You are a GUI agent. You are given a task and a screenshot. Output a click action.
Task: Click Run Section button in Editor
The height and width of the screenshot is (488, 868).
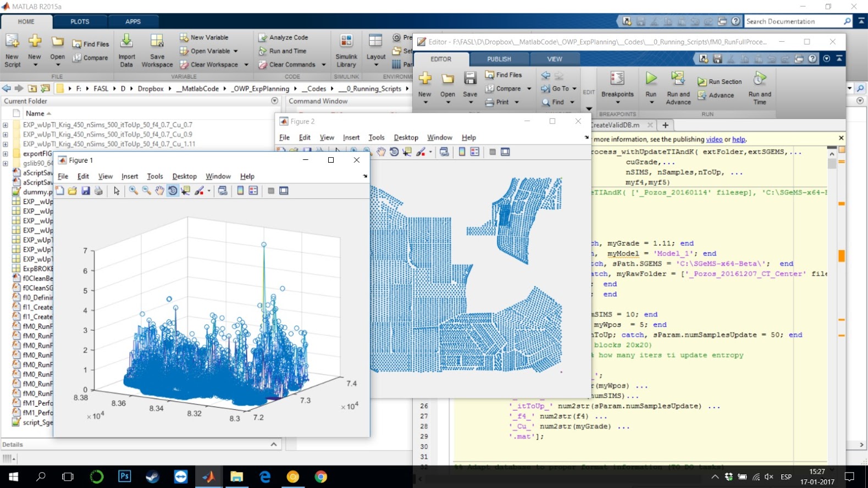click(x=720, y=81)
